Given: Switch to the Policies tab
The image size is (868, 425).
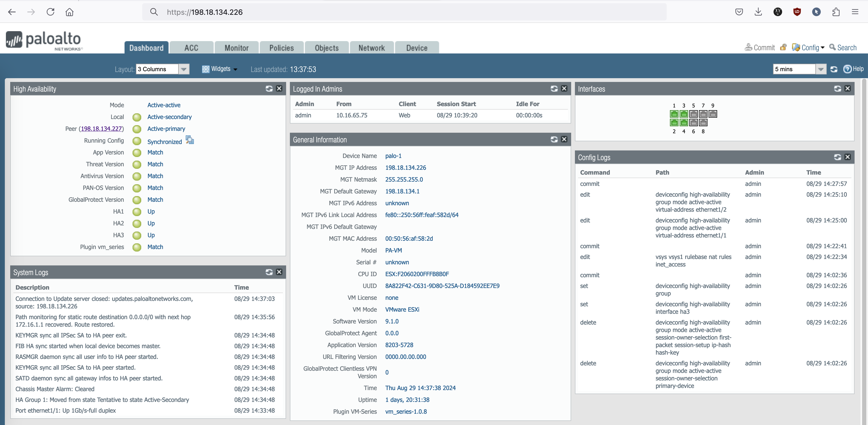Looking at the screenshot, I should [281, 48].
